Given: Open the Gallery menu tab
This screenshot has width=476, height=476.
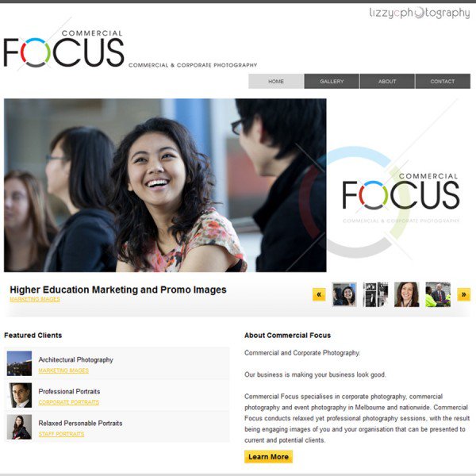Looking at the screenshot, I should pyautogui.click(x=332, y=81).
